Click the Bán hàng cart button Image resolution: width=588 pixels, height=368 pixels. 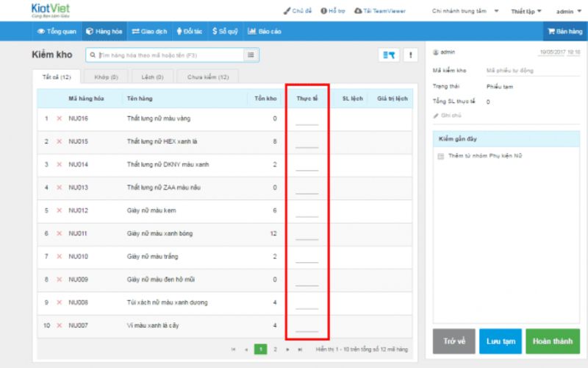pos(564,32)
